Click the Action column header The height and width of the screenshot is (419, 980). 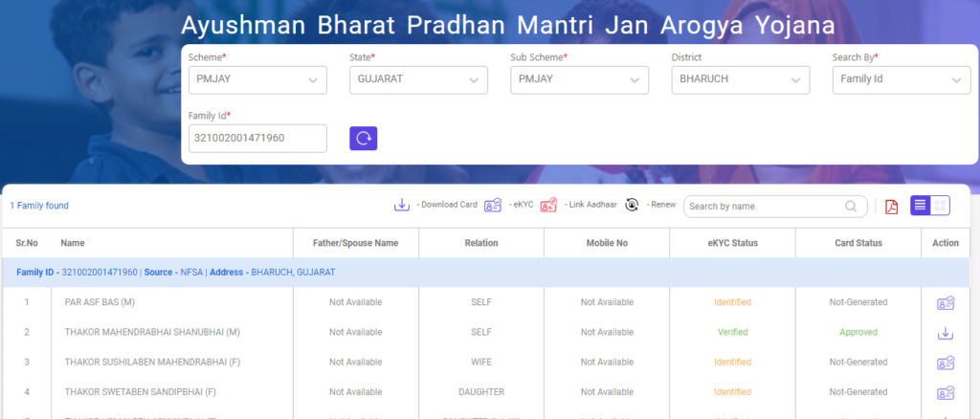point(946,243)
